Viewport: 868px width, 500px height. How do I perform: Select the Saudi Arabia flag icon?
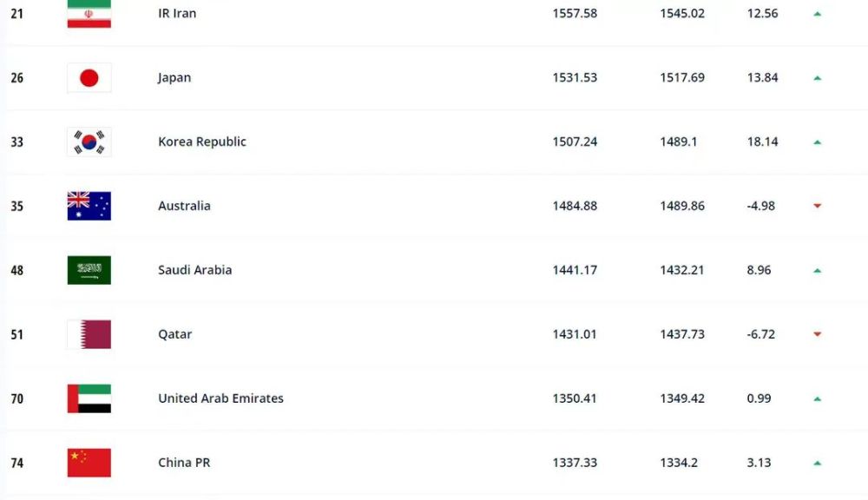(x=89, y=270)
